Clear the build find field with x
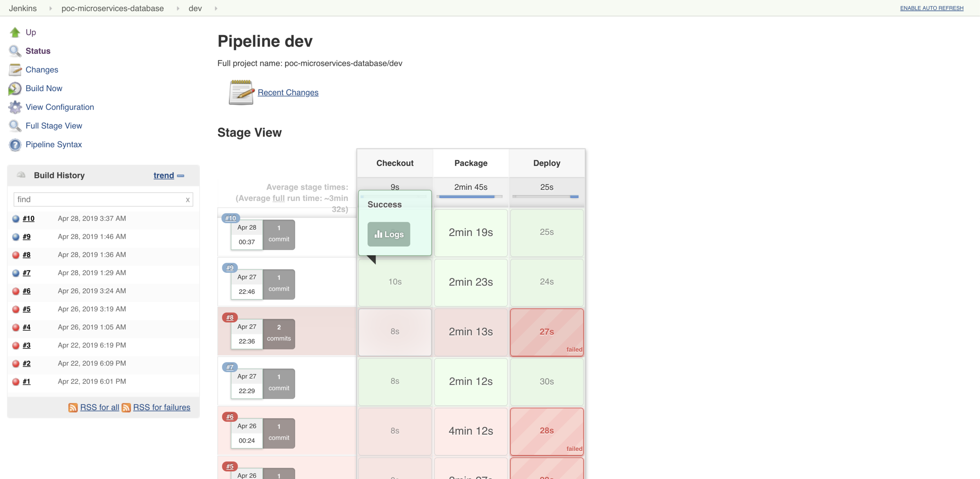 [x=187, y=200]
